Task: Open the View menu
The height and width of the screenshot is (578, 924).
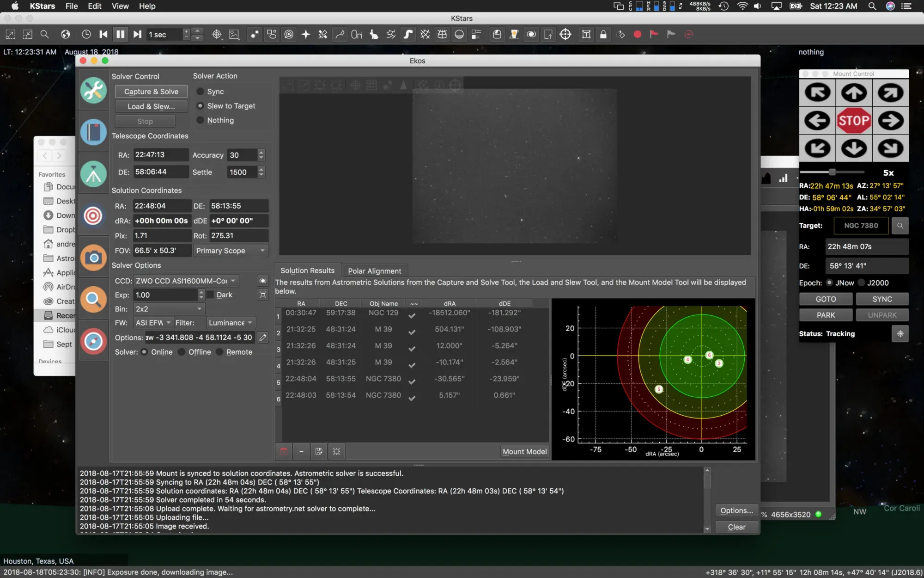Action: 120,6
